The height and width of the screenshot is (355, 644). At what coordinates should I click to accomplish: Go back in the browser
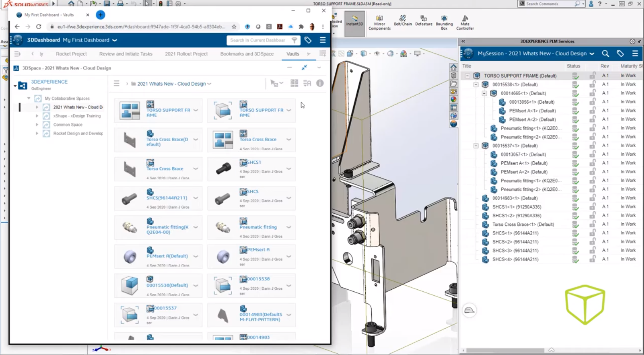pos(17,27)
